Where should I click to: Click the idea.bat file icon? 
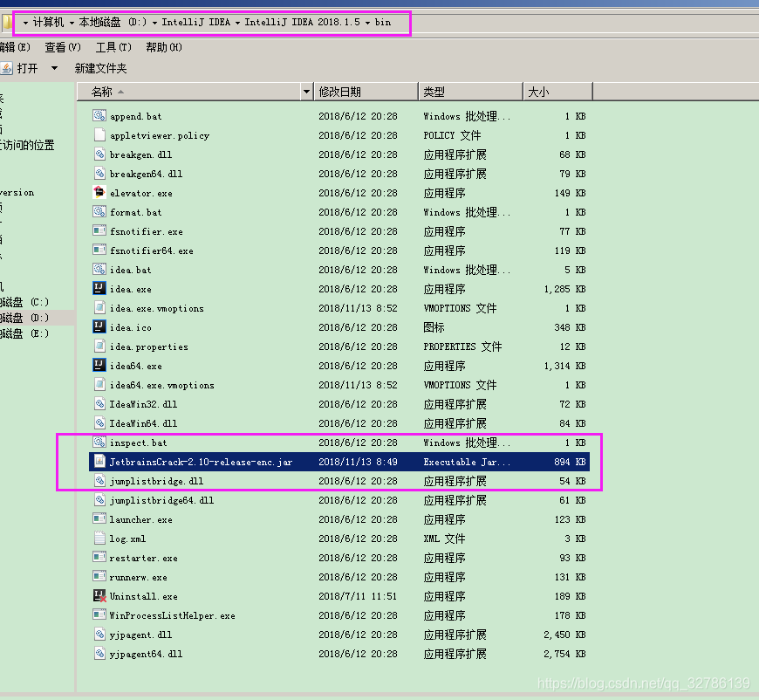[x=99, y=269]
